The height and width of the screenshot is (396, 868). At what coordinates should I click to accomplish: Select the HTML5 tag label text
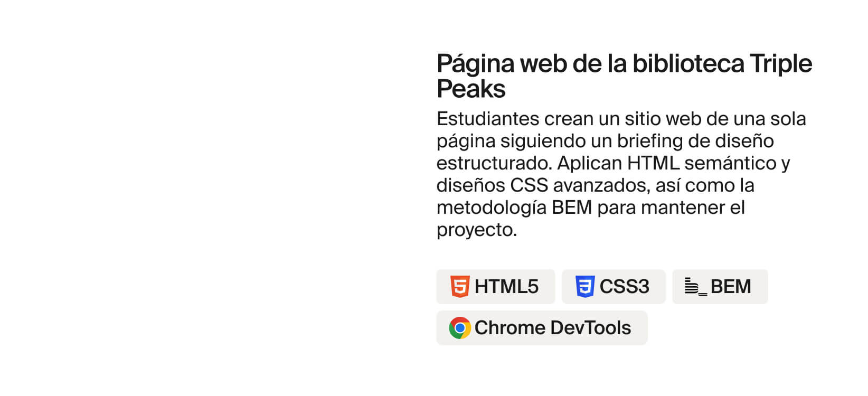506,287
